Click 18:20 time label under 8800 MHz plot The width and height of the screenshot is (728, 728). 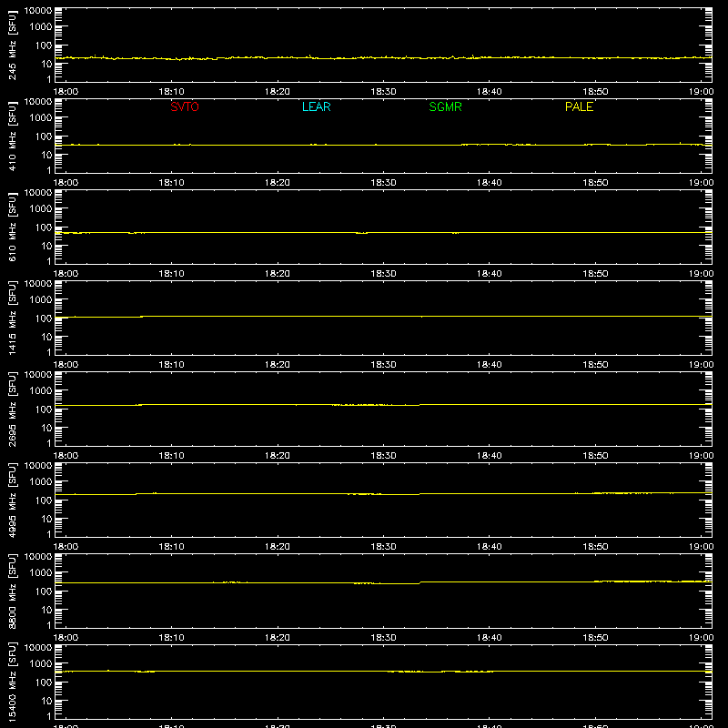(x=278, y=638)
